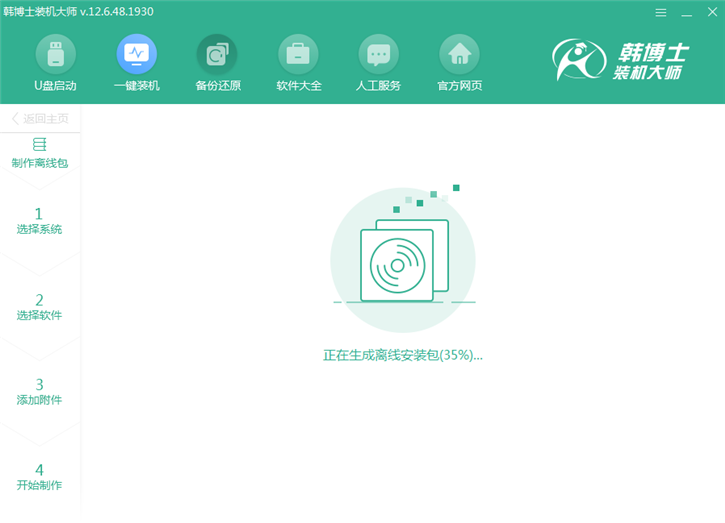Select step 4 开始制作

[x=39, y=477]
